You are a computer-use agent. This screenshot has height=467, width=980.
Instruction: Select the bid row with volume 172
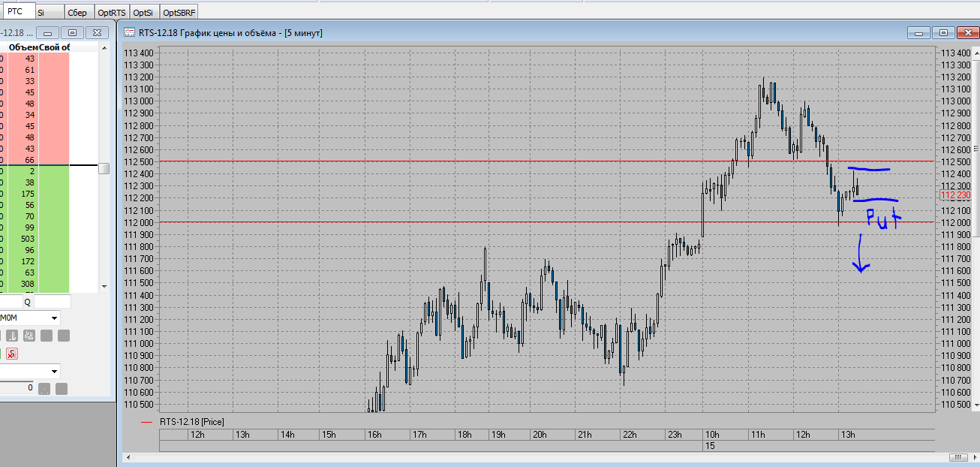(x=35, y=261)
